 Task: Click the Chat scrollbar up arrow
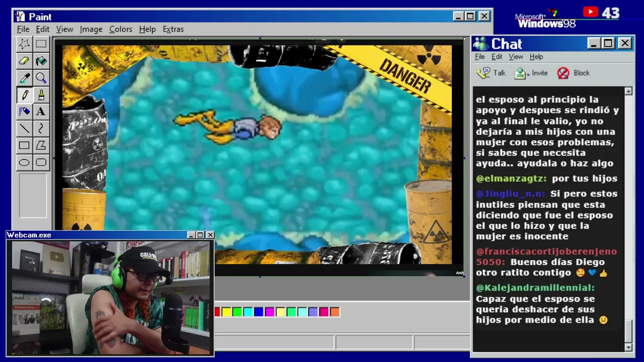click(x=628, y=91)
